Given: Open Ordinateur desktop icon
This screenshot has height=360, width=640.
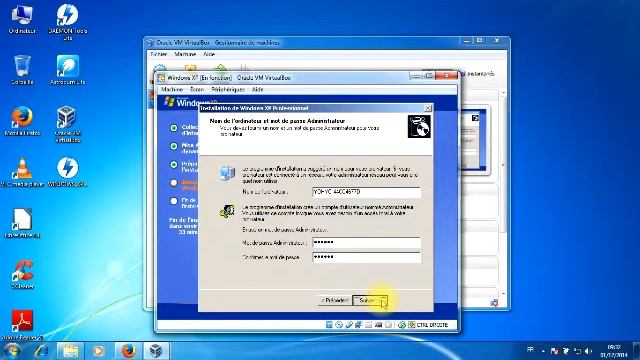Looking at the screenshot, I should (x=22, y=19).
